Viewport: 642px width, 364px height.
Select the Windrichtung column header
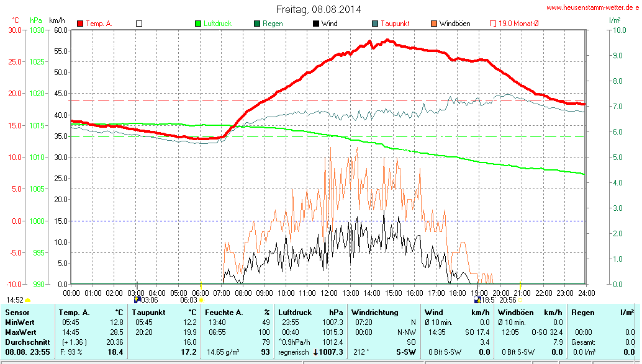click(x=375, y=313)
